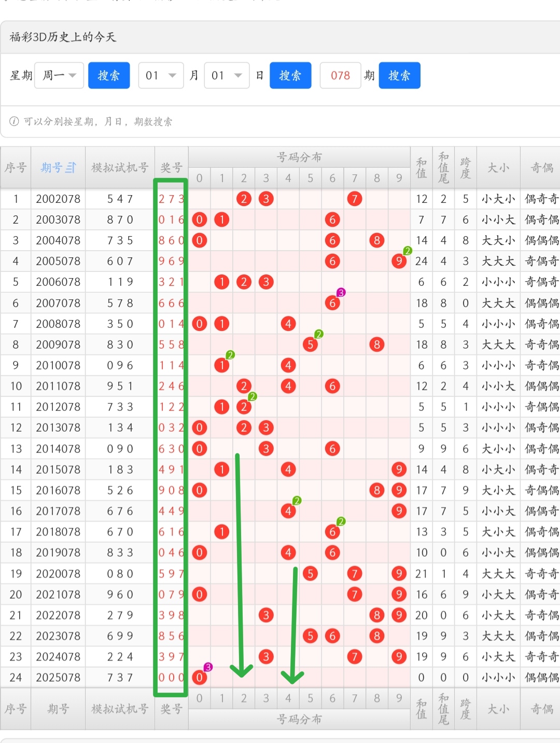The image size is (560, 743).
Task: Select the 模拟试机号 column header at top
Action: [x=120, y=168]
